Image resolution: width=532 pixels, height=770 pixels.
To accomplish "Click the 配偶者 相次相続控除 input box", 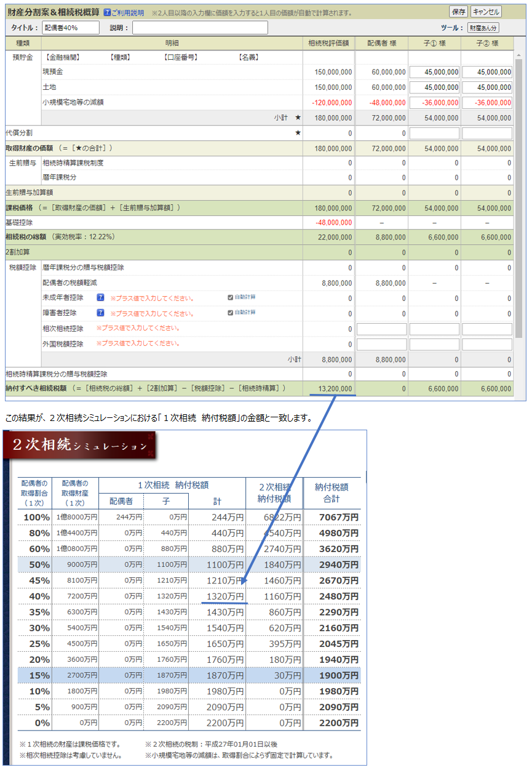I will [381, 329].
